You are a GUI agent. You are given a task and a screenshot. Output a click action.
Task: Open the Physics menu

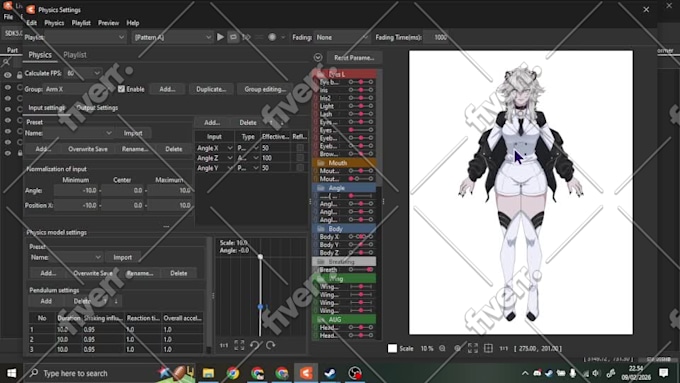point(54,23)
